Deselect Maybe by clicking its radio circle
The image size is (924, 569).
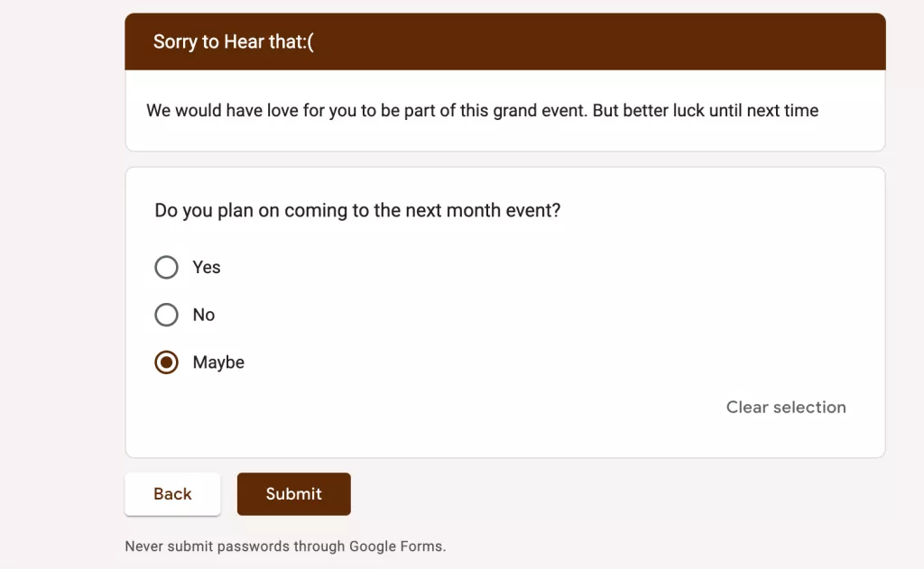coord(166,362)
